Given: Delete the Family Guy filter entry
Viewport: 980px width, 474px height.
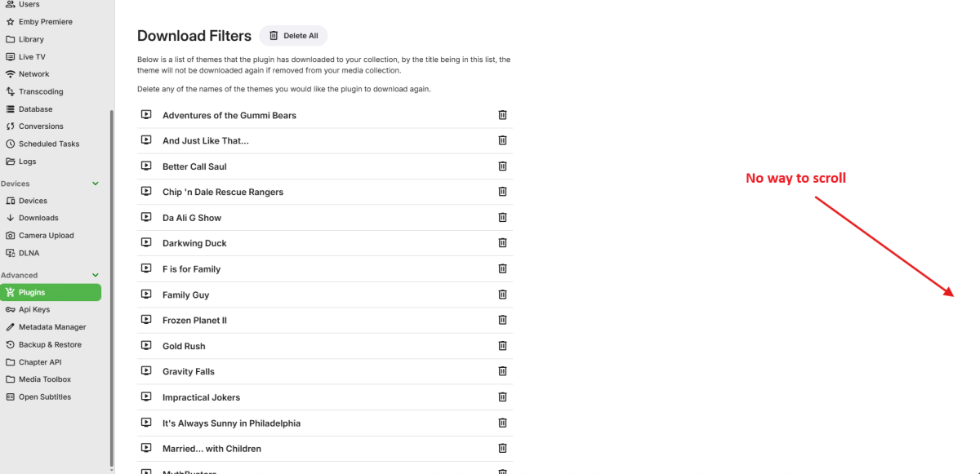Looking at the screenshot, I should pos(502,295).
